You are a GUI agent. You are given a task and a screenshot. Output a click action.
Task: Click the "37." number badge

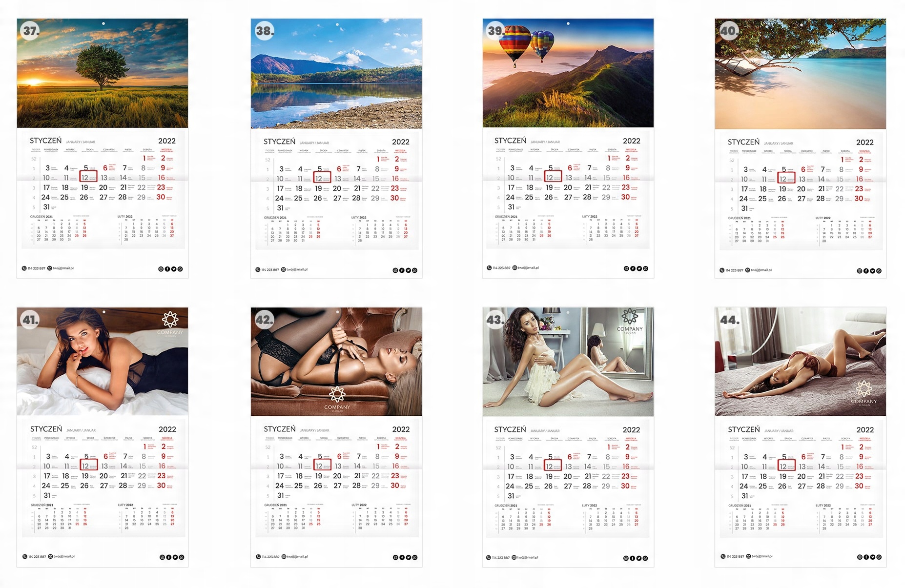pos(31,31)
